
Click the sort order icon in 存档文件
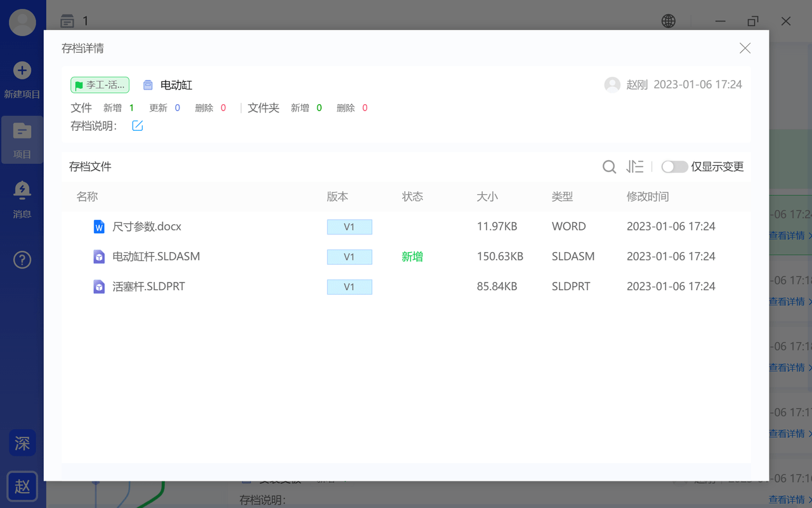(x=635, y=167)
